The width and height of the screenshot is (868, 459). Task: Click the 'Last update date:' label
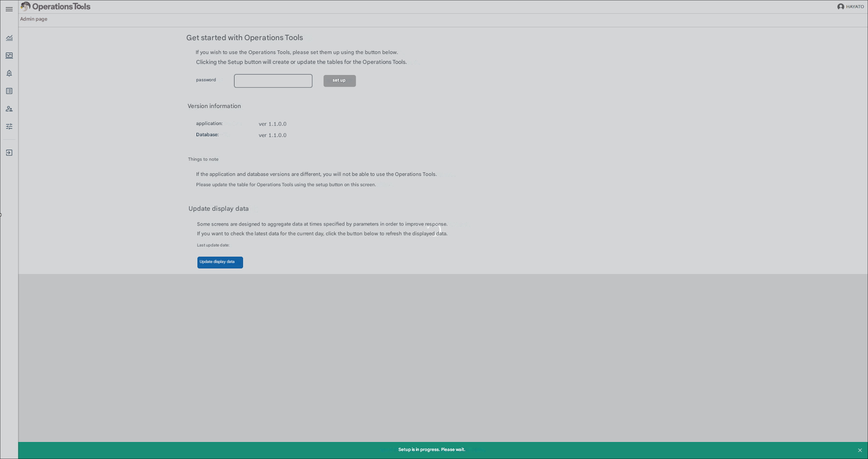(213, 245)
